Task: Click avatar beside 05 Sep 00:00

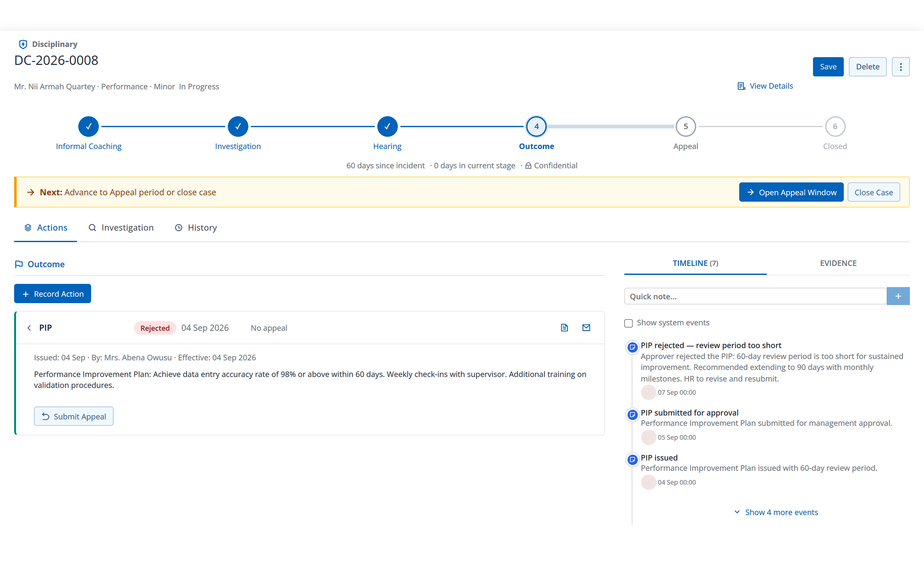Action: pyautogui.click(x=648, y=437)
